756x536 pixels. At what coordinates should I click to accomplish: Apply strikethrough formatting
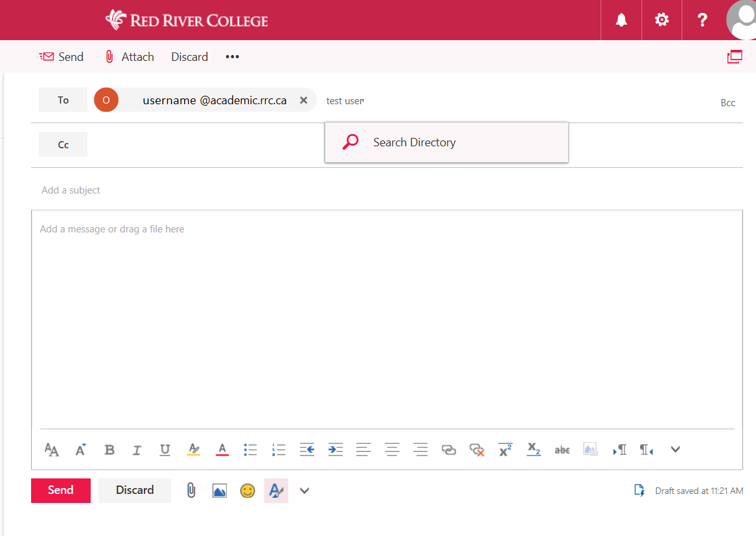click(x=562, y=449)
